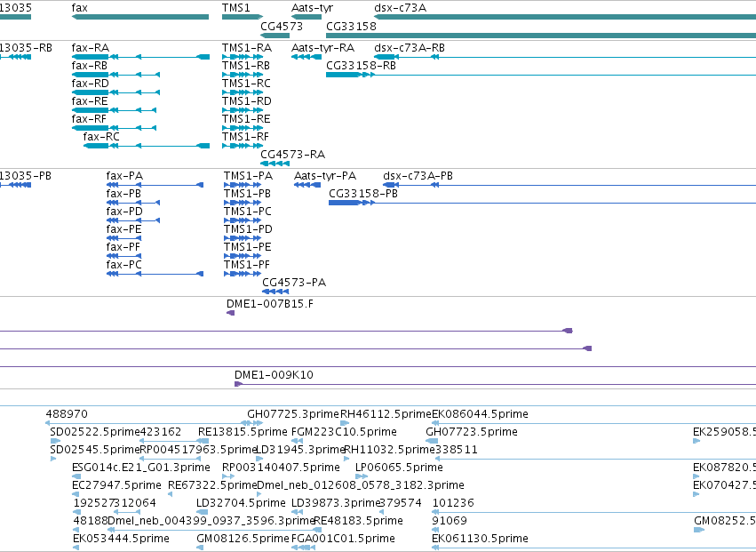The width and height of the screenshot is (756, 552).
Task: Click the dsx-c73A-RB transcript label
Action: tap(410, 48)
